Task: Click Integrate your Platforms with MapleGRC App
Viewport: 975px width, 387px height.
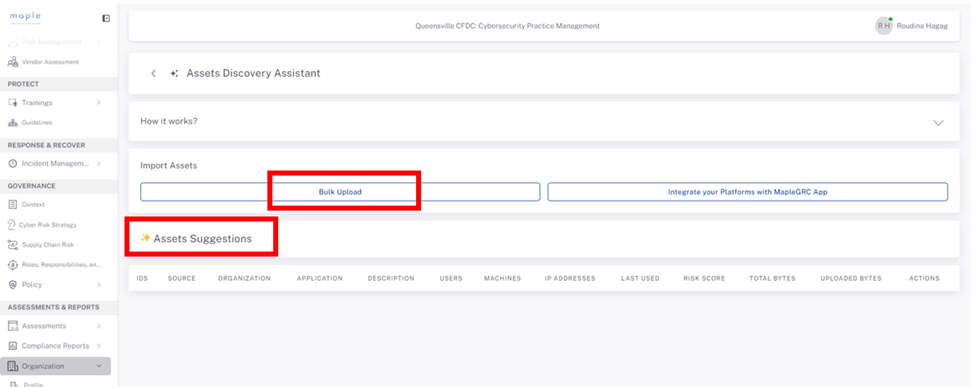Action: point(747,192)
